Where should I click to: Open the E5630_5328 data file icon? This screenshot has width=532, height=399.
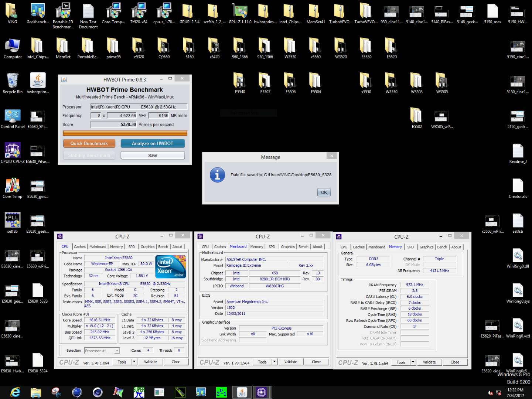tap(38, 293)
